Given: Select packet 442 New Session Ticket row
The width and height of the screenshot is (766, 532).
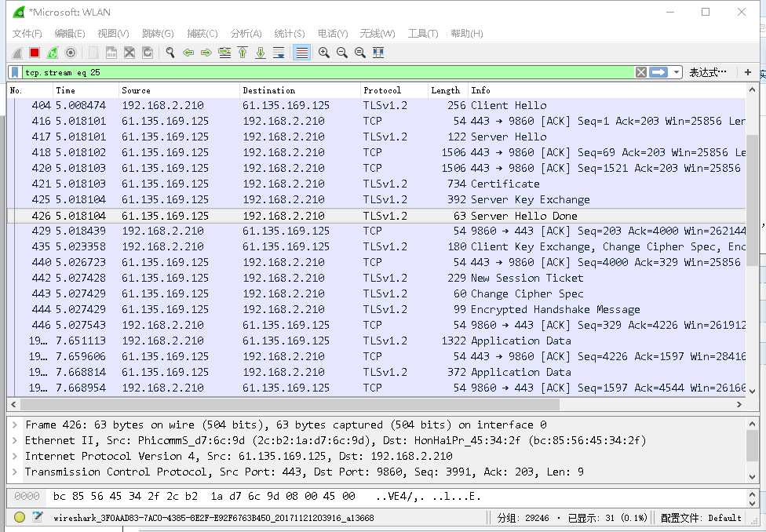Looking at the screenshot, I should coord(376,278).
